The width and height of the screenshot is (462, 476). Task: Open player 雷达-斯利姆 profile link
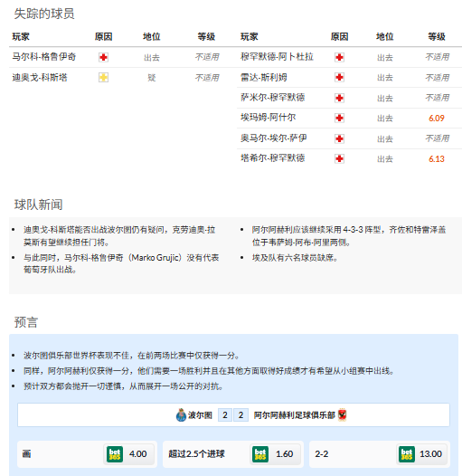point(264,78)
